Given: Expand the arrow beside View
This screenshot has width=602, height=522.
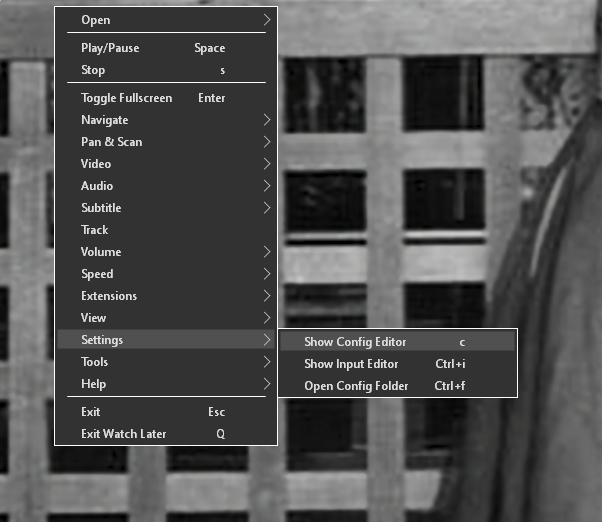Looking at the screenshot, I should 267,318.
